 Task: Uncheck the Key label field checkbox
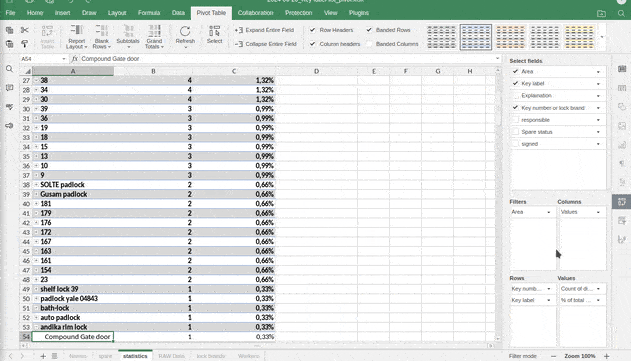coord(515,83)
